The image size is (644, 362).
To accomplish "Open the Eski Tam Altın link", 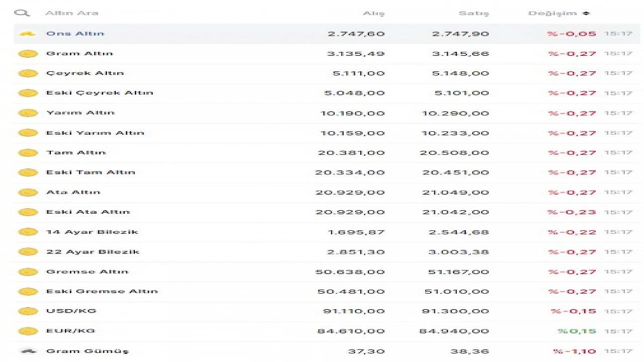I will tap(91, 172).
